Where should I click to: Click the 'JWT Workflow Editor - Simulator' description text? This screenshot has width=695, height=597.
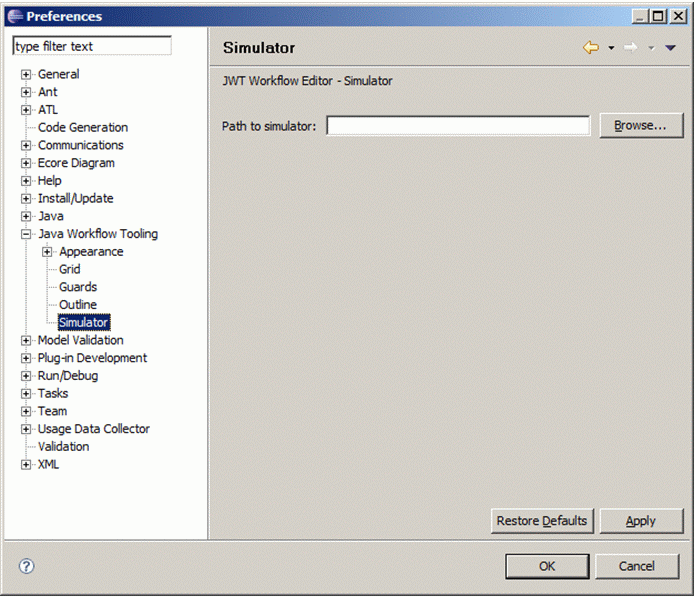point(307,81)
